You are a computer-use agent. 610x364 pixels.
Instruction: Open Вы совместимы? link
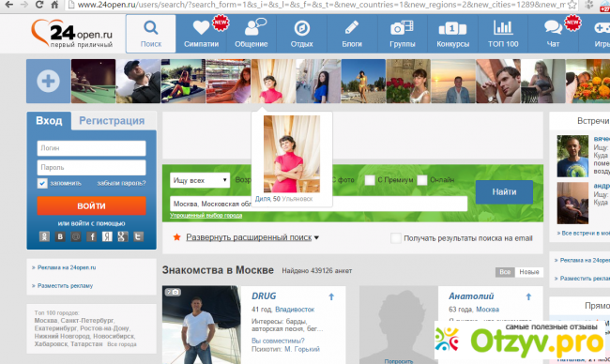coord(278,341)
